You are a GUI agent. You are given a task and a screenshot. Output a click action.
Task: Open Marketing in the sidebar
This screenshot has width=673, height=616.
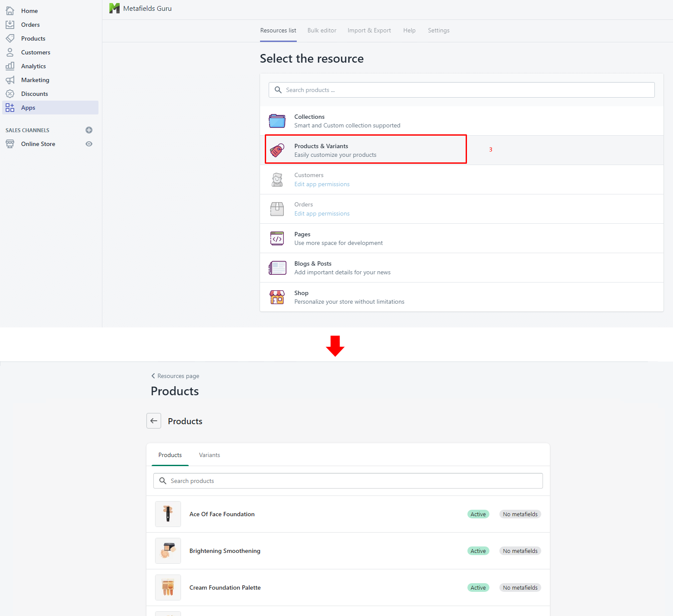click(x=35, y=80)
